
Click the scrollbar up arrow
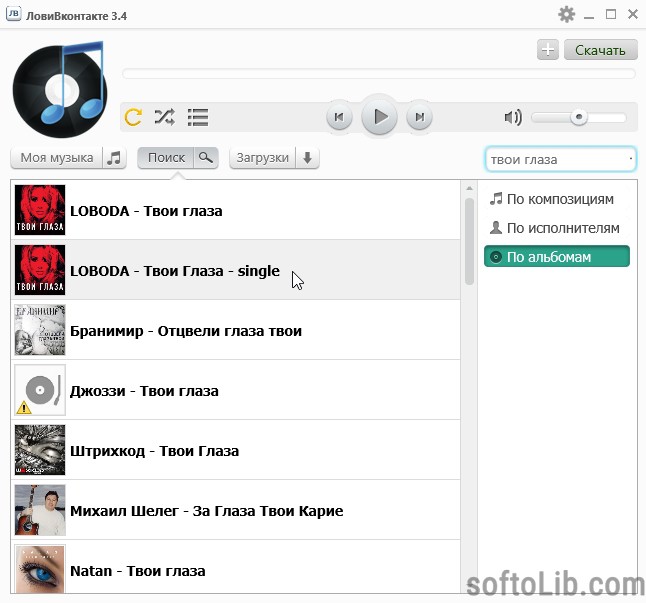coord(469,189)
